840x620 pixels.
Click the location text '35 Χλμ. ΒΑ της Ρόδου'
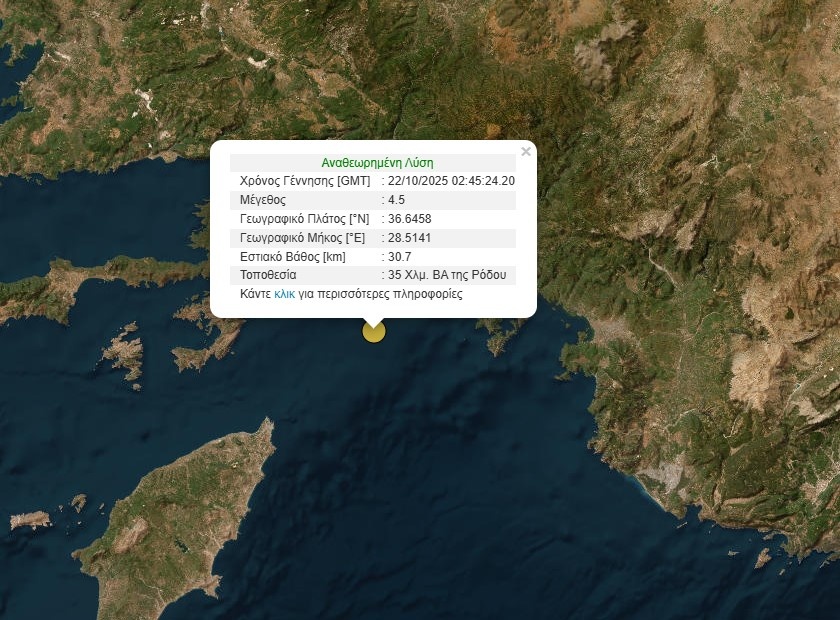pos(447,275)
